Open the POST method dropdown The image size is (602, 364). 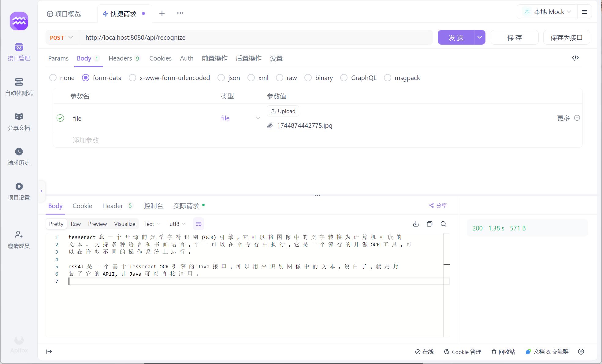click(61, 38)
